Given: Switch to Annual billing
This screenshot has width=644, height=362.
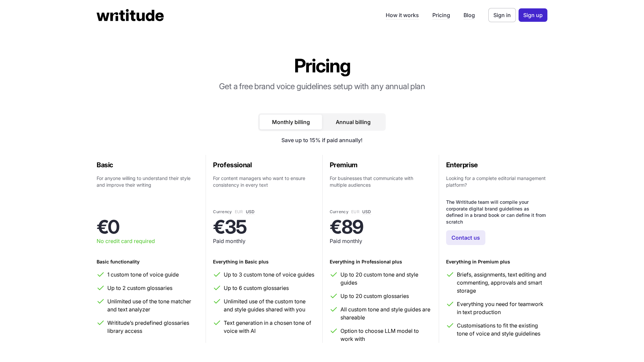Looking at the screenshot, I should [353, 122].
